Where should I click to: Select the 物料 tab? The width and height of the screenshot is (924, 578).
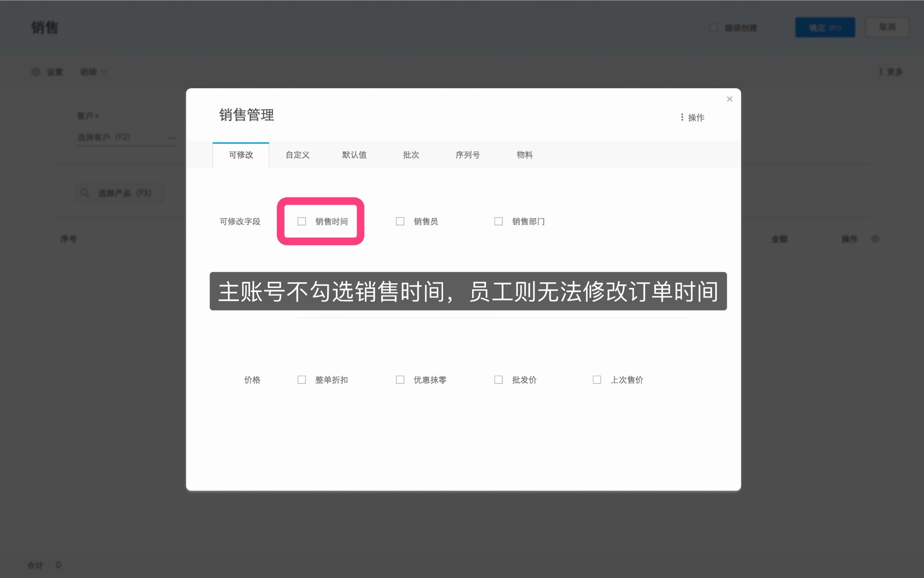coord(524,155)
